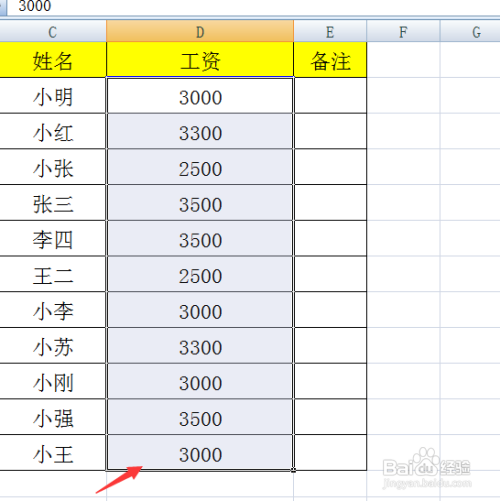Select the 备注 cell in 小明's row
The image size is (500, 501).
click(330, 96)
